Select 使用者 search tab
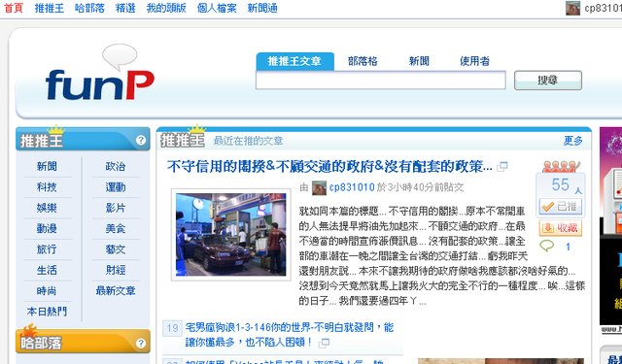This screenshot has height=364, width=622. coord(475,61)
